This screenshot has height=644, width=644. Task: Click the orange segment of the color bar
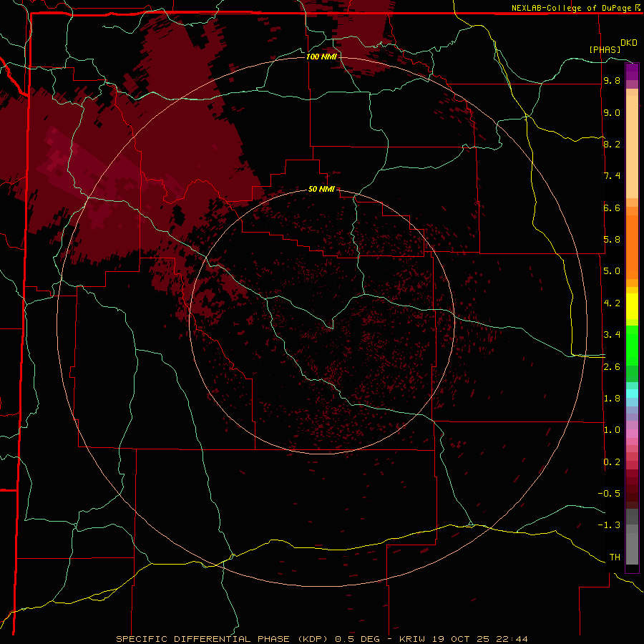pos(632,247)
